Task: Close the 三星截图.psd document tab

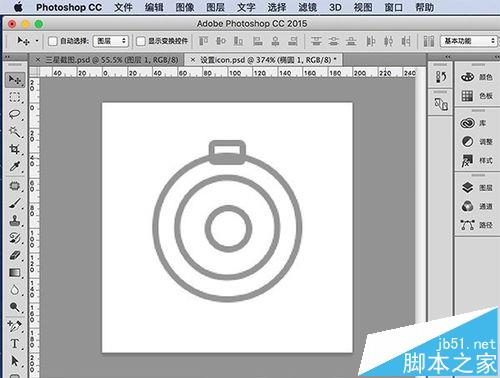Action: coord(38,60)
